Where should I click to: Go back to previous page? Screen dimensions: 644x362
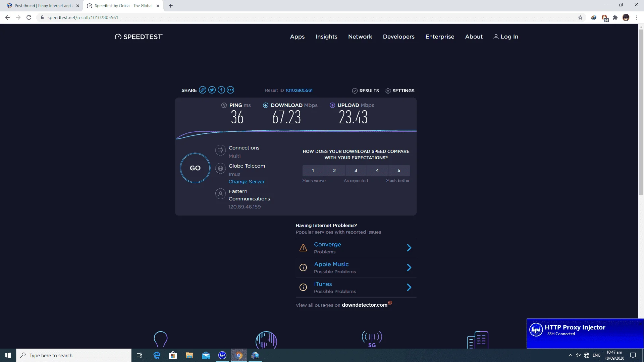click(7, 17)
